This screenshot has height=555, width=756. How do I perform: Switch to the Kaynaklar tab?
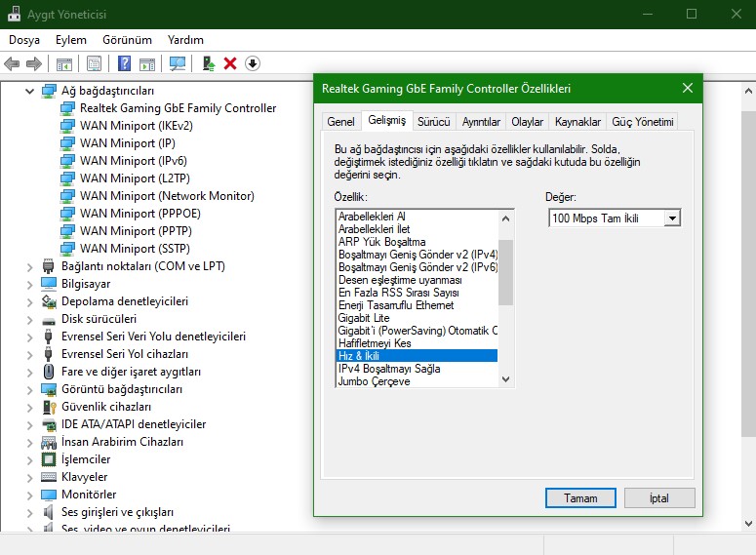click(x=577, y=122)
